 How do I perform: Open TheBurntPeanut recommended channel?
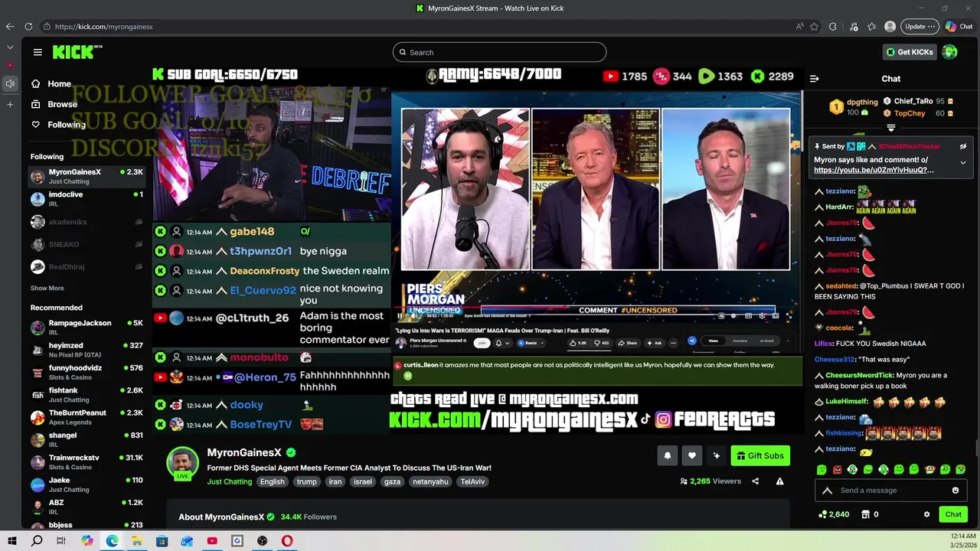click(87, 417)
